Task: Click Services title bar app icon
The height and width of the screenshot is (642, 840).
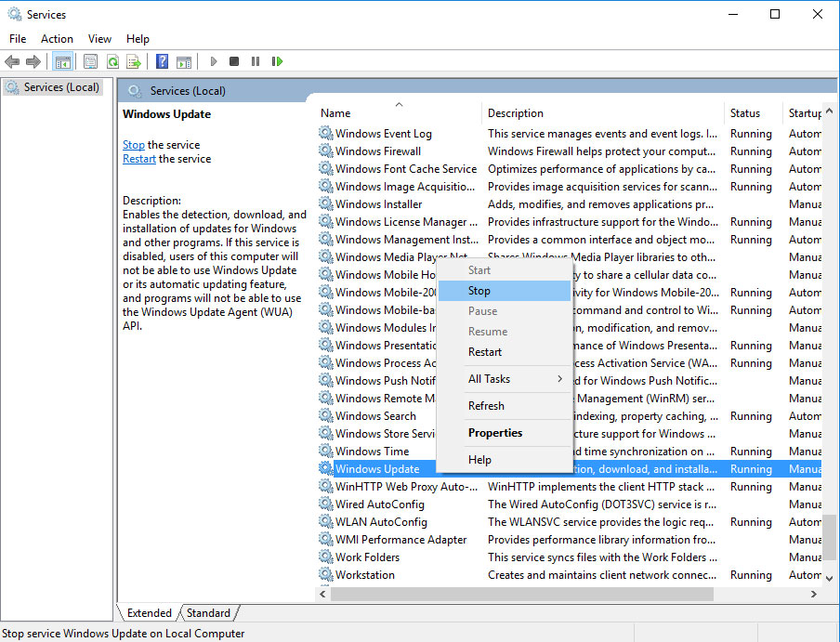Action: (15, 14)
